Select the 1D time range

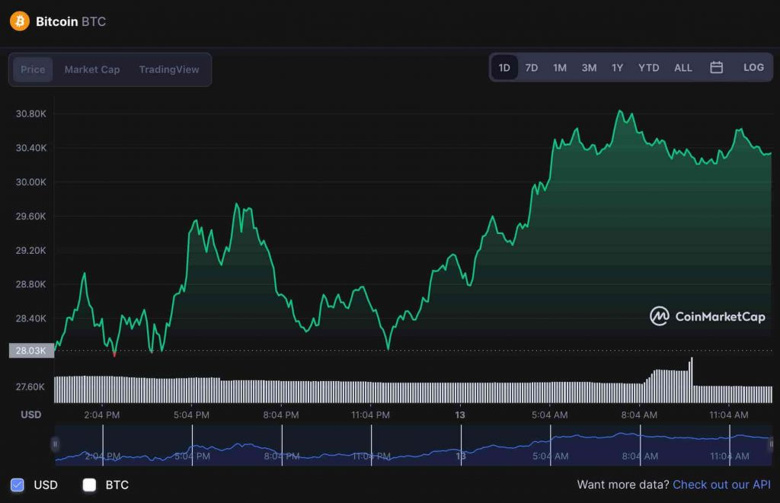[504, 68]
